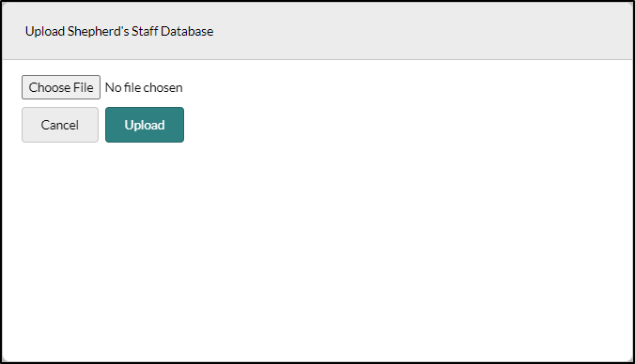635x364 pixels.
Task: Click "Shepherd's Staff" in the dialog heading
Action: [113, 31]
